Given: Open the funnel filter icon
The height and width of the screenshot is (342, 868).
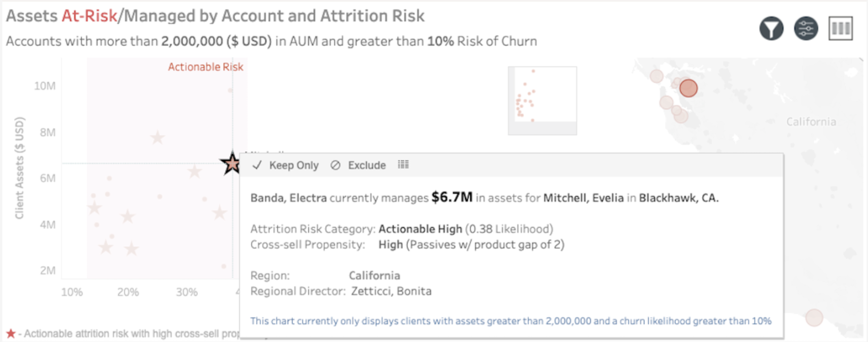Looking at the screenshot, I should 771,29.
